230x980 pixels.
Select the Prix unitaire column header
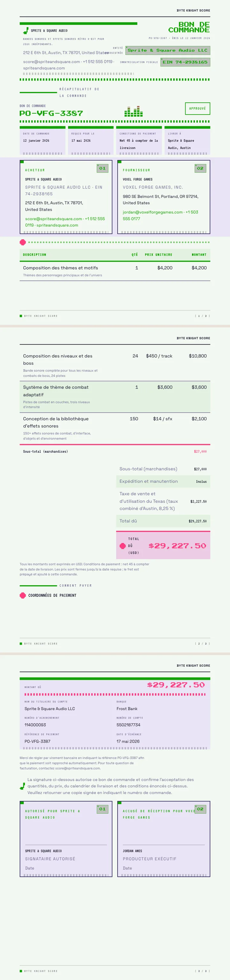tap(158, 255)
